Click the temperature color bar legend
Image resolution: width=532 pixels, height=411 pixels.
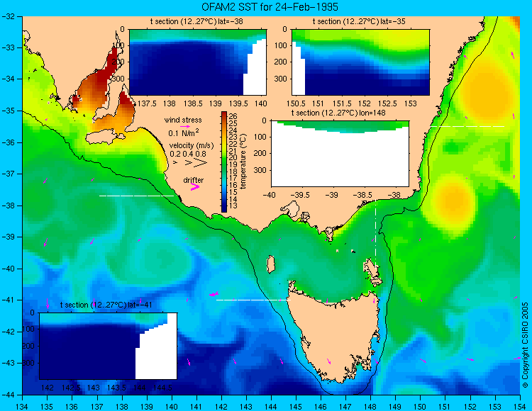pyautogui.click(x=224, y=162)
